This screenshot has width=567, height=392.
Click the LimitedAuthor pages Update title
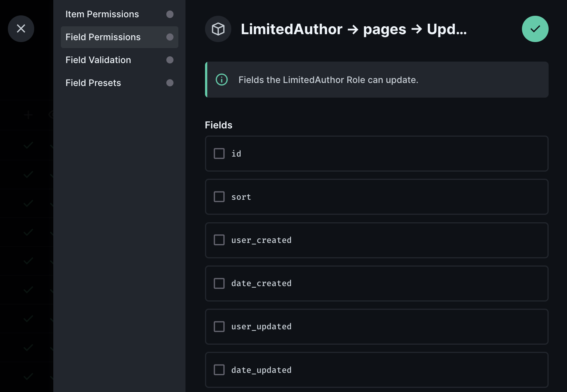tap(354, 29)
